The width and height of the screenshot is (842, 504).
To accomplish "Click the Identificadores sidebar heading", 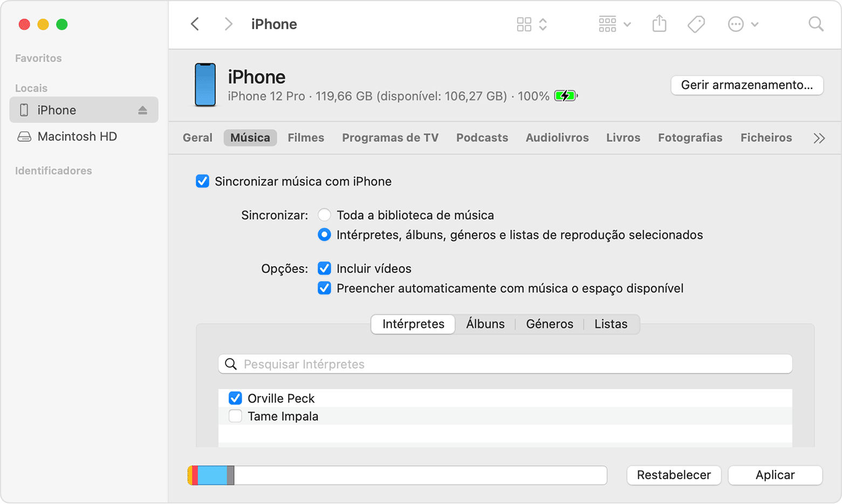I will [x=53, y=171].
